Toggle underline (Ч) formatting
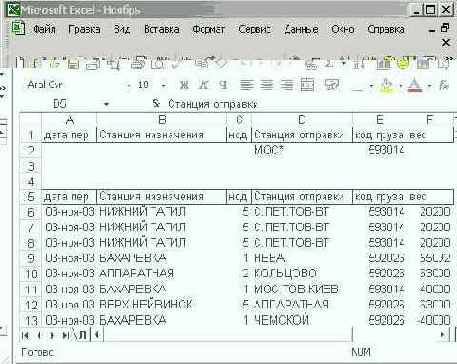The height and width of the screenshot is (364, 457). (x=223, y=85)
